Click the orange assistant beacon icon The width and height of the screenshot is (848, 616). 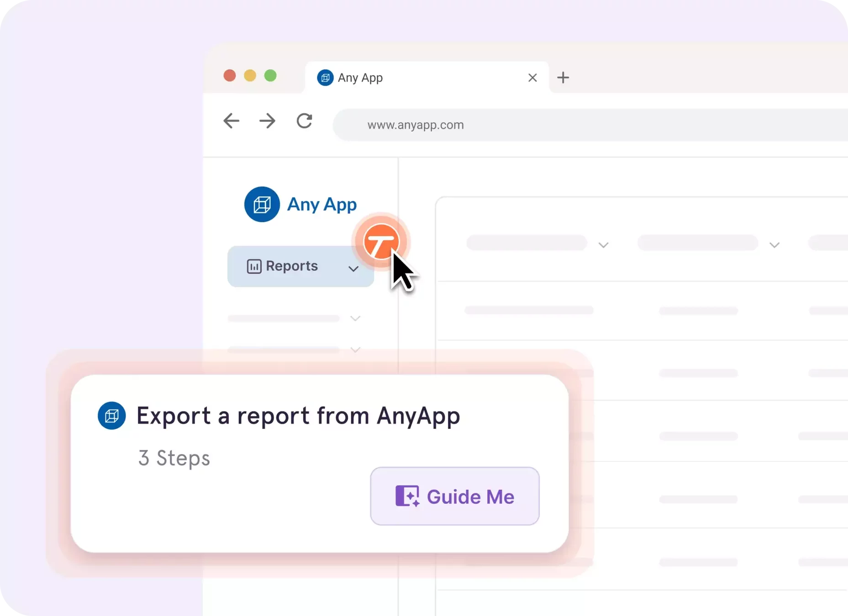pos(381,242)
